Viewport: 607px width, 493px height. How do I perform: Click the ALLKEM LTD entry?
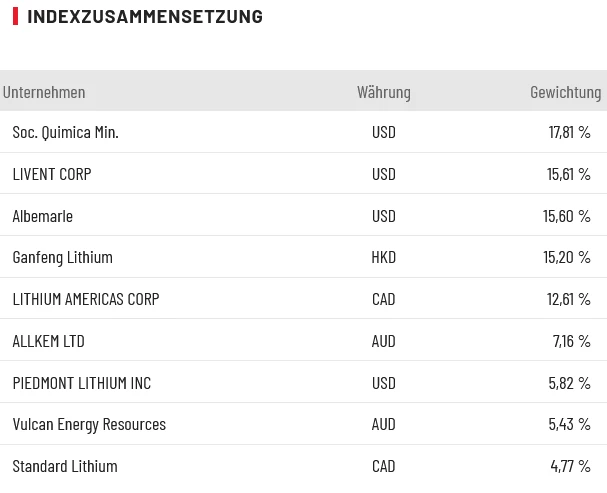coord(48,341)
